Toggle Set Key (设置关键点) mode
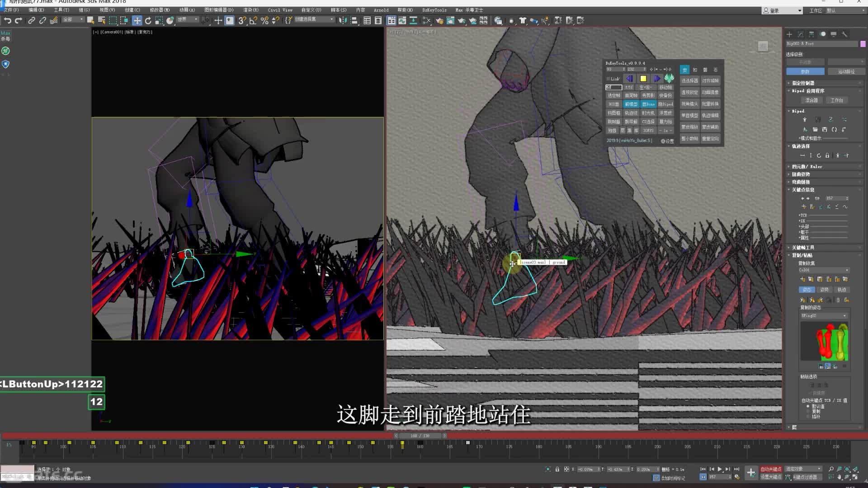The width and height of the screenshot is (868, 488). click(x=770, y=477)
